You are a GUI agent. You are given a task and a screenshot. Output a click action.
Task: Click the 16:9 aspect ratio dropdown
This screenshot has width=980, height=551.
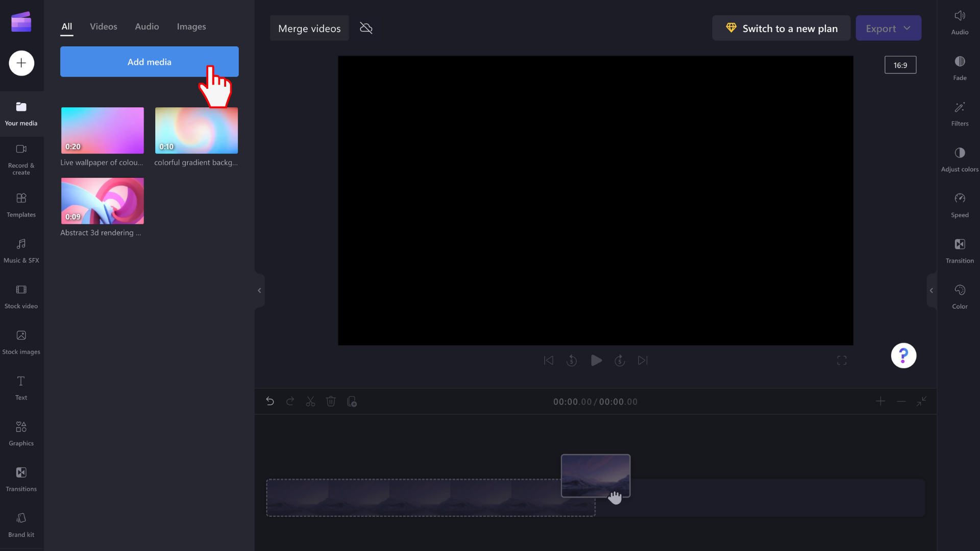click(900, 65)
